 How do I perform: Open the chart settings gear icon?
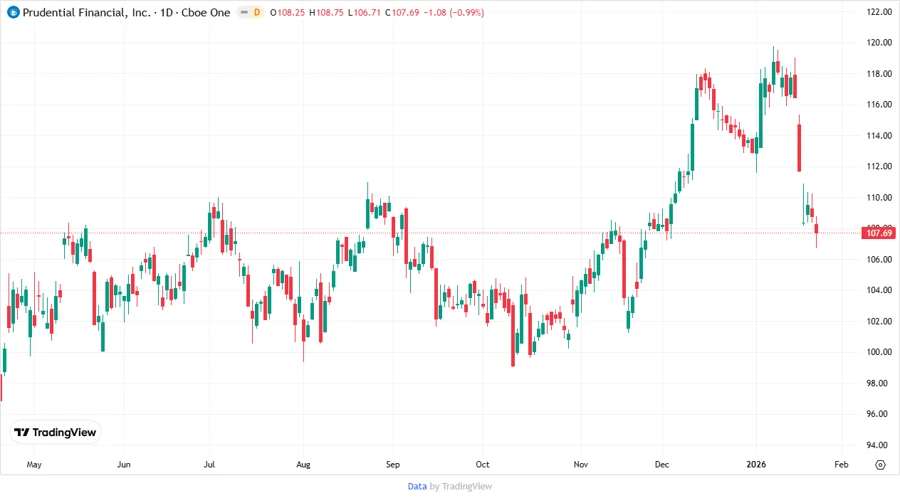point(880,465)
